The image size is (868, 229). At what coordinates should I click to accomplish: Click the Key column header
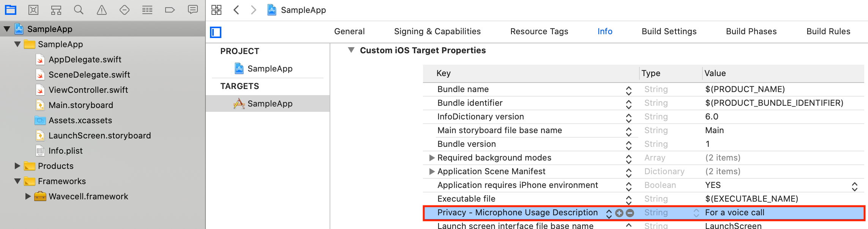click(x=443, y=73)
